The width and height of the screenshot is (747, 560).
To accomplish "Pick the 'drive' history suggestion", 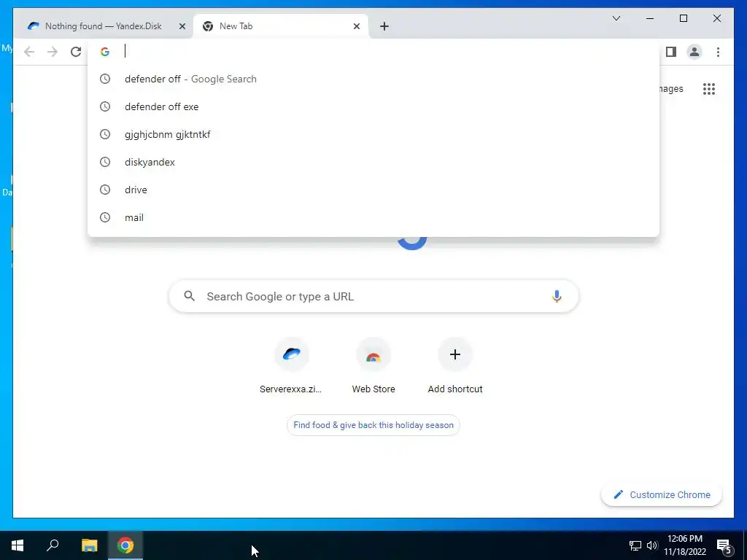I will click(373, 190).
